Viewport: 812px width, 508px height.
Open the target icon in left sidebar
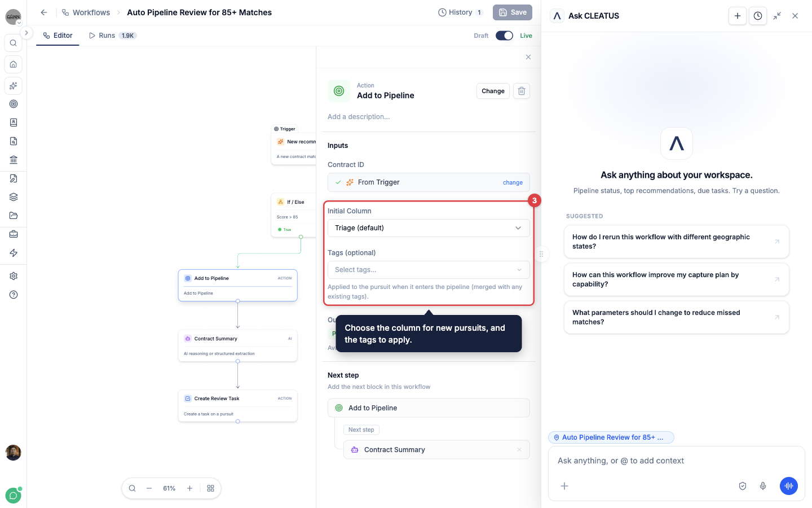pos(14,104)
